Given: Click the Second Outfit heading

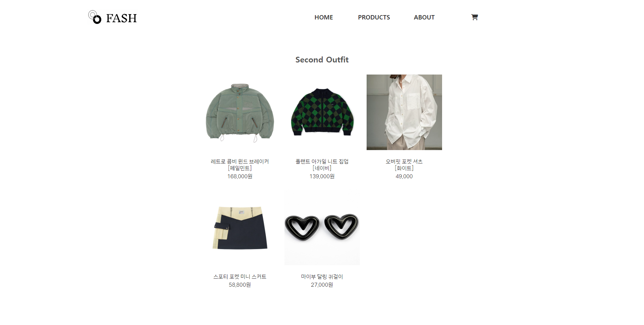Looking at the screenshot, I should (x=322, y=60).
